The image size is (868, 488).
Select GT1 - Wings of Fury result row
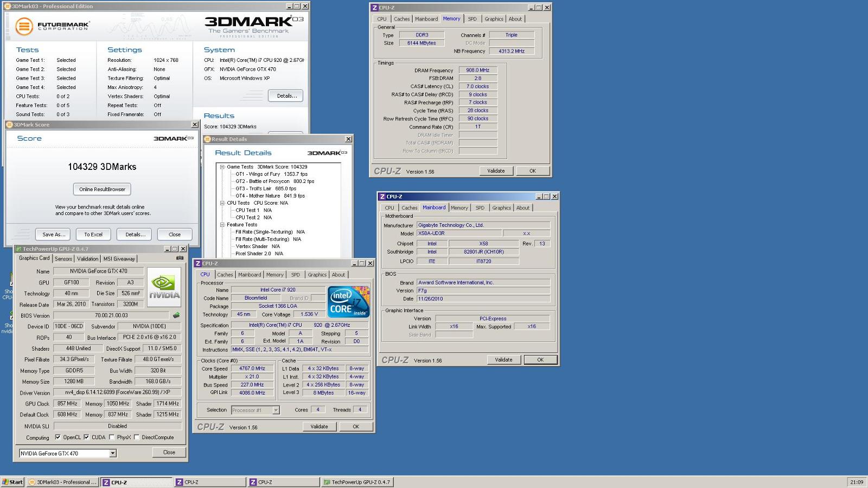point(271,174)
